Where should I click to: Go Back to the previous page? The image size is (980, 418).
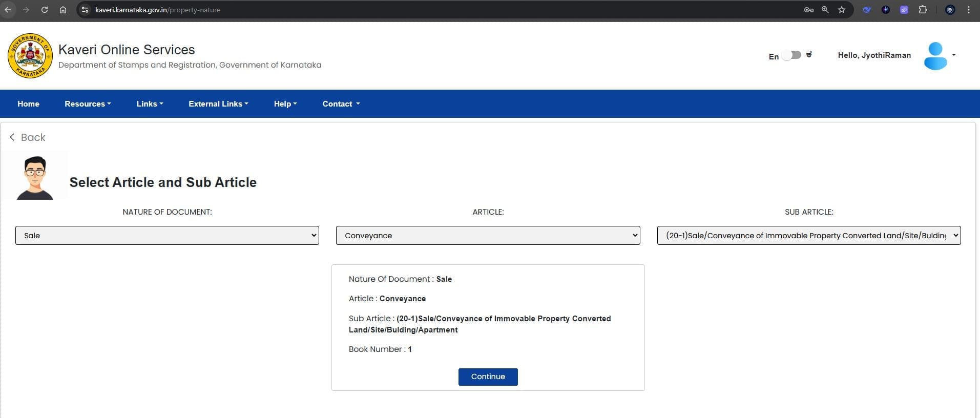coord(28,137)
